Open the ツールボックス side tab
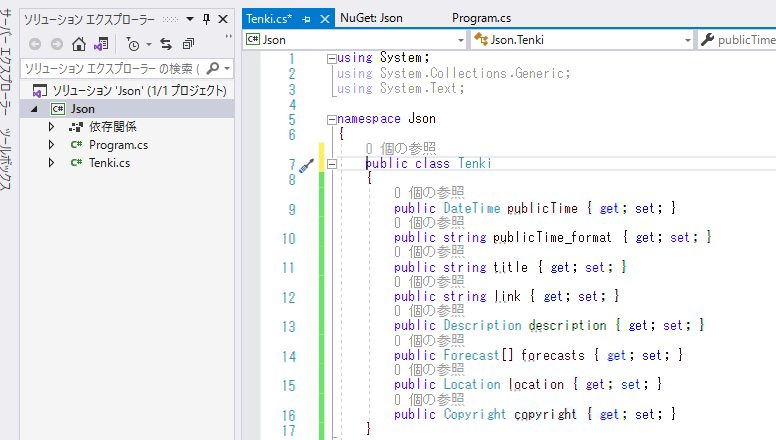The width and height of the screenshot is (776, 440). [x=6, y=159]
